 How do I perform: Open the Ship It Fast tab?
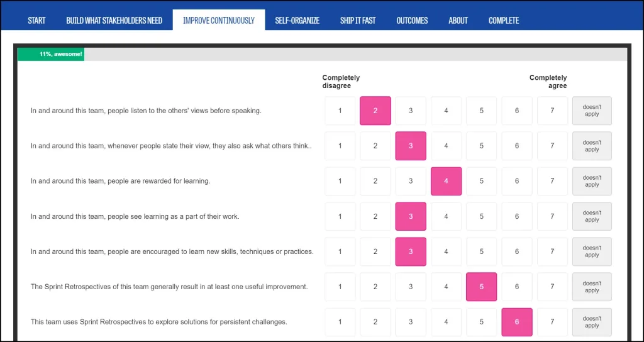(x=358, y=21)
